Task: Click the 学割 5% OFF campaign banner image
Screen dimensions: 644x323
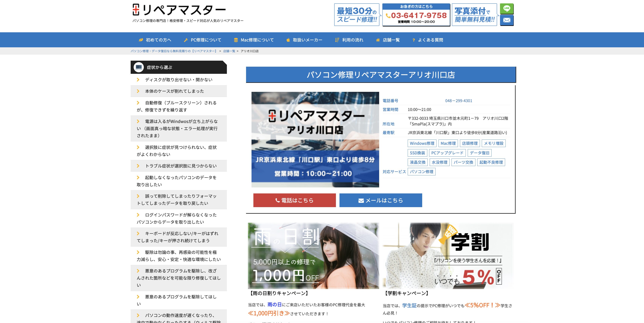Action: (448, 256)
